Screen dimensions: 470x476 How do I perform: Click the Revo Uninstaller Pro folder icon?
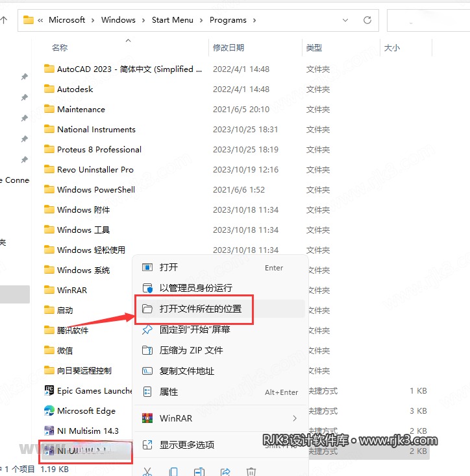click(49, 169)
